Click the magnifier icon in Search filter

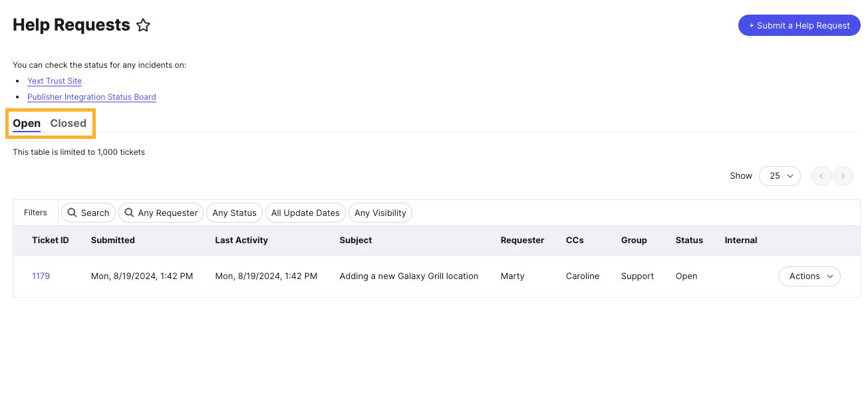(72, 213)
